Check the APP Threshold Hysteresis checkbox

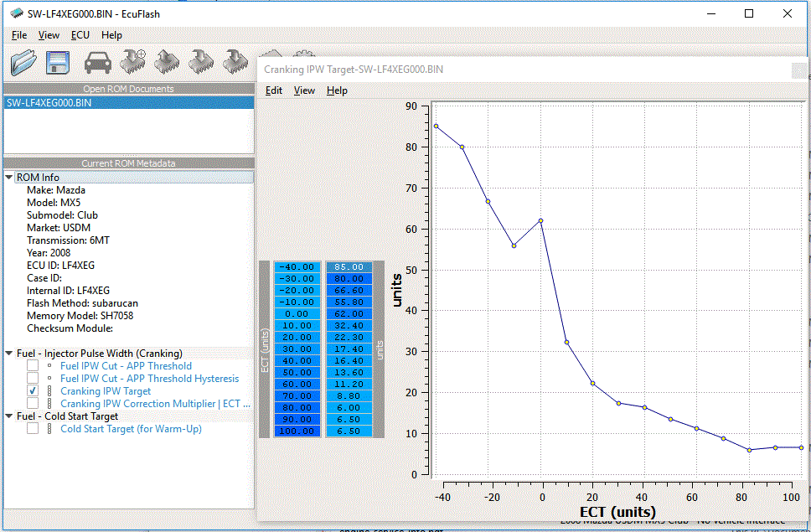(33, 379)
